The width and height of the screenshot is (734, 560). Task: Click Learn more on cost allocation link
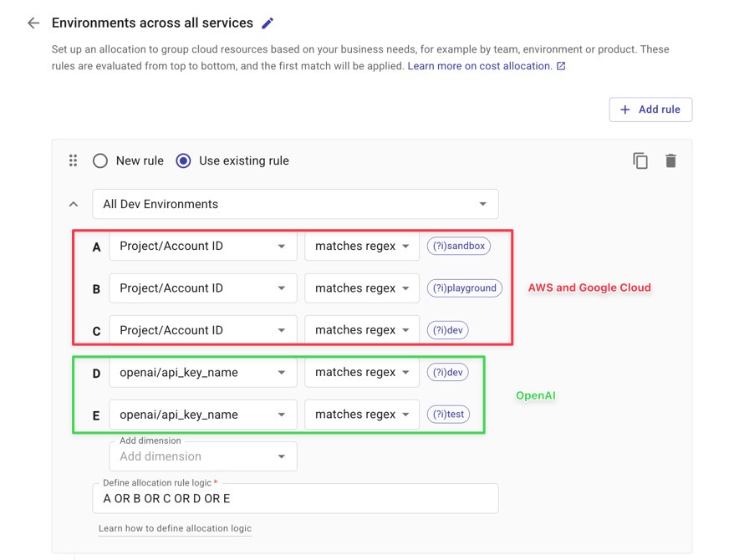[x=479, y=66]
